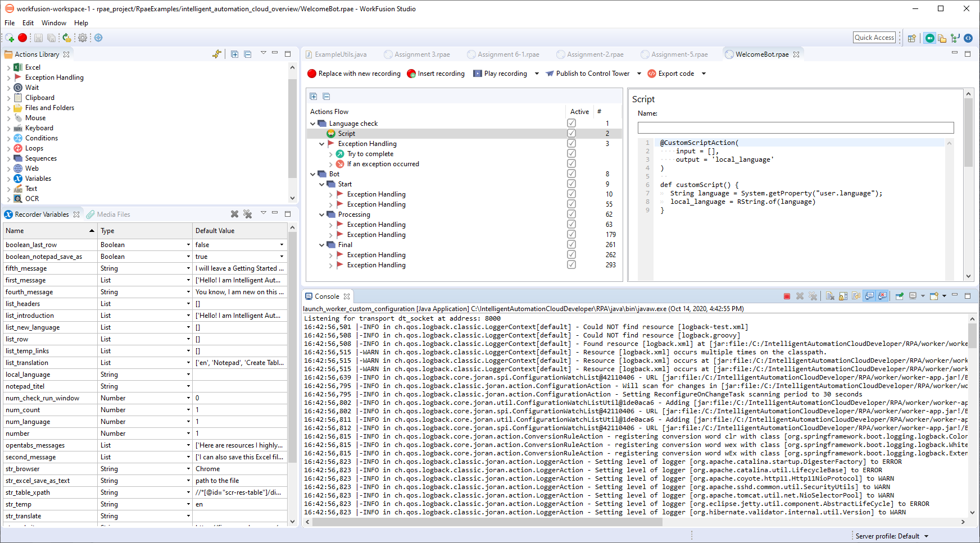Collapse all items in Actions Library panel
The height and width of the screenshot is (543, 980).
(247, 54)
